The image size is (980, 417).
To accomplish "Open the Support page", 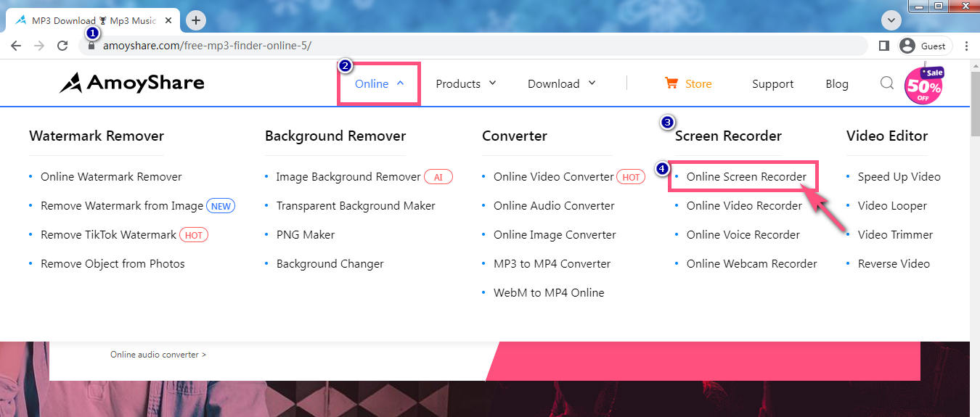I will (x=772, y=84).
